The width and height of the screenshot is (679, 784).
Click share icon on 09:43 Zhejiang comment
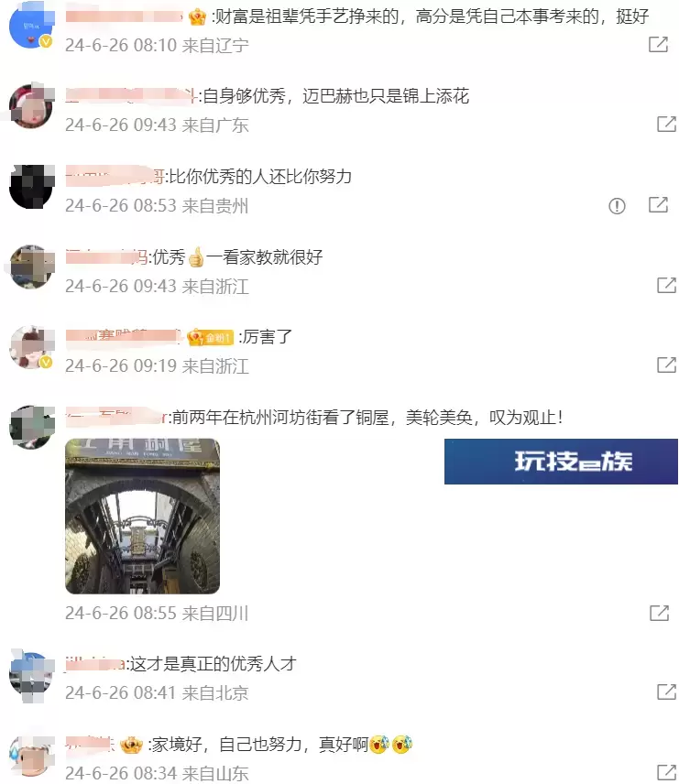point(666,285)
